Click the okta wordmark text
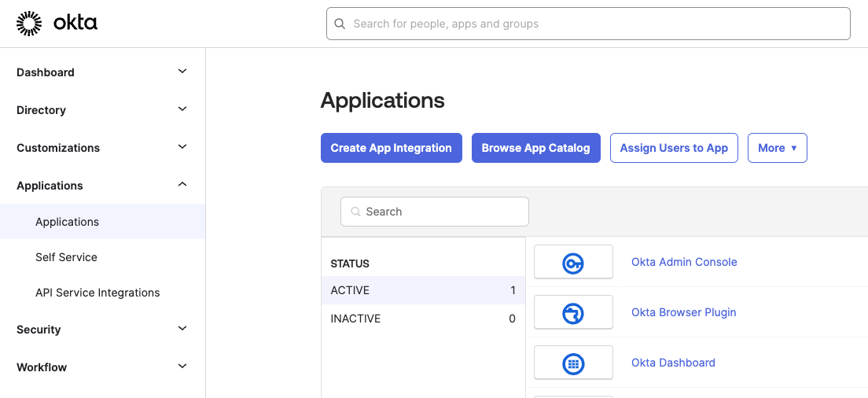868x398 pixels. [x=75, y=24]
